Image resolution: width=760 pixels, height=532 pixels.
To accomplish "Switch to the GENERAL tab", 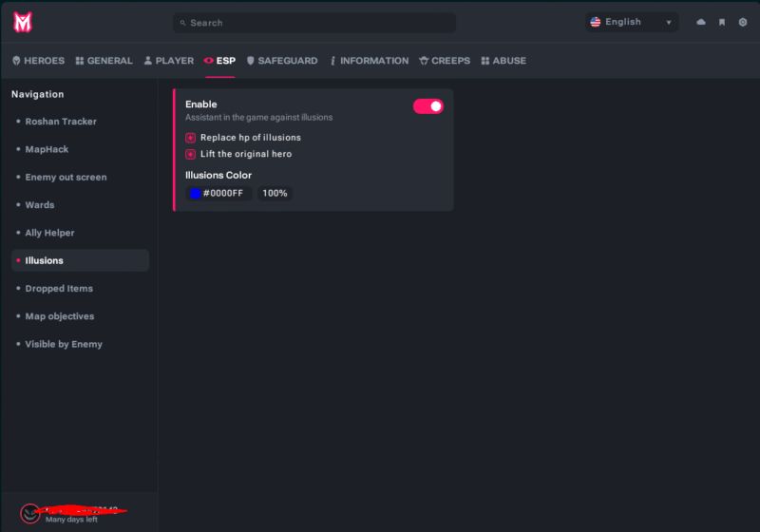I will pyautogui.click(x=104, y=61).
